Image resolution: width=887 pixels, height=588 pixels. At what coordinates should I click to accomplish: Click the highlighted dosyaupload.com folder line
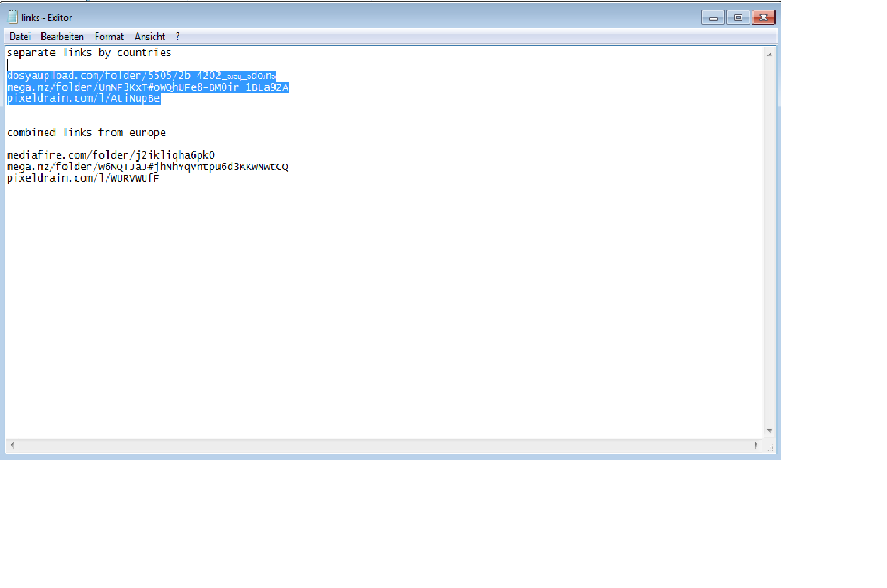(142, 76)
